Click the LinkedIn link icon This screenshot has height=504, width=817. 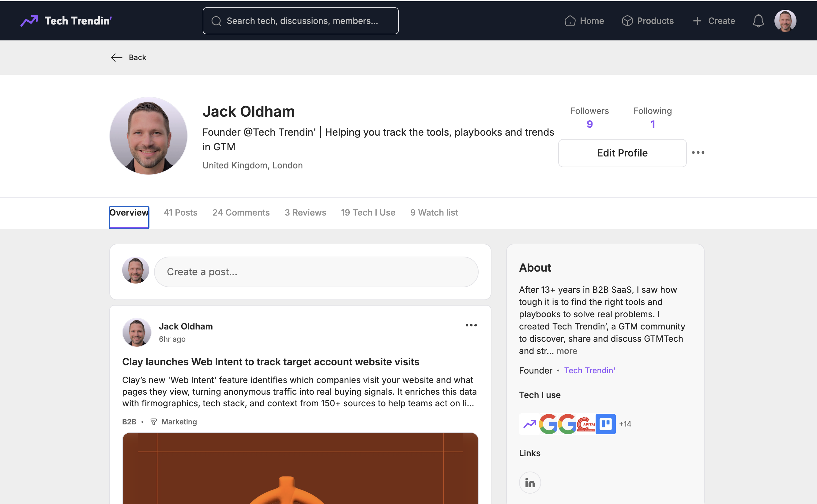click(x=530, y=482)
